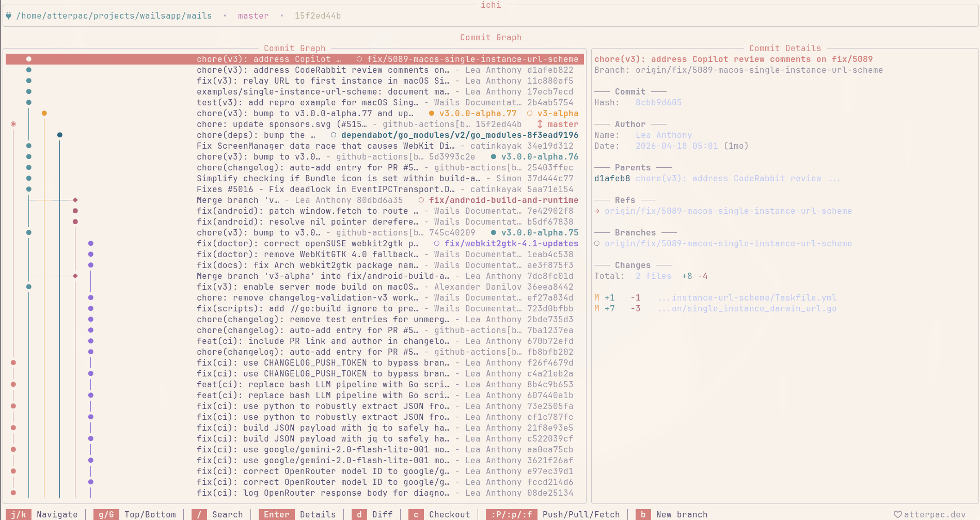980x520 pixels.
Task: Click the dependabot branch circle icon
Action: [333, 135]
